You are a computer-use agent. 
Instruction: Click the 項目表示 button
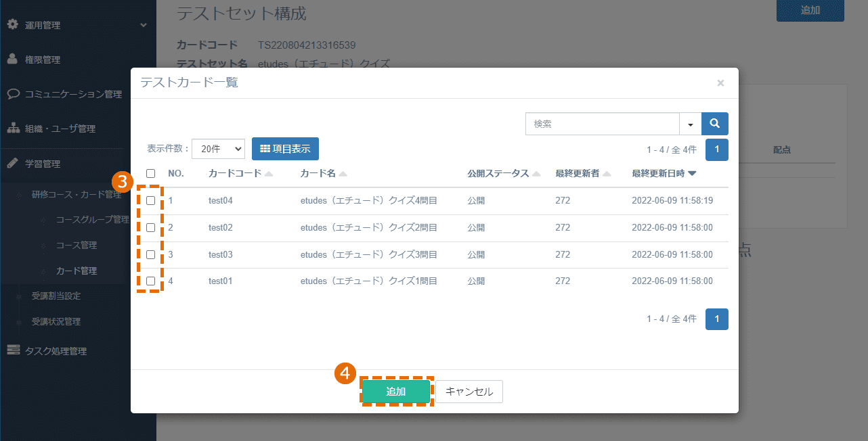[x=285, y=149]
